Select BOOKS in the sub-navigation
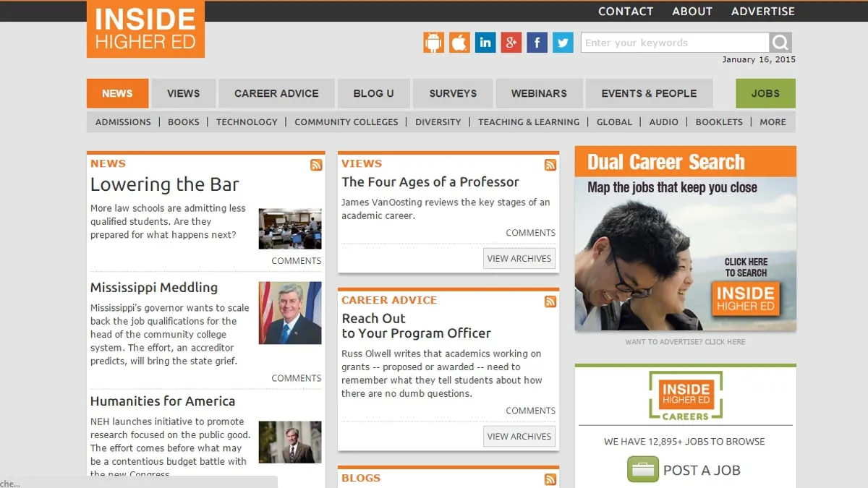This screenshot has width=868, height=488. click(183, 122)
